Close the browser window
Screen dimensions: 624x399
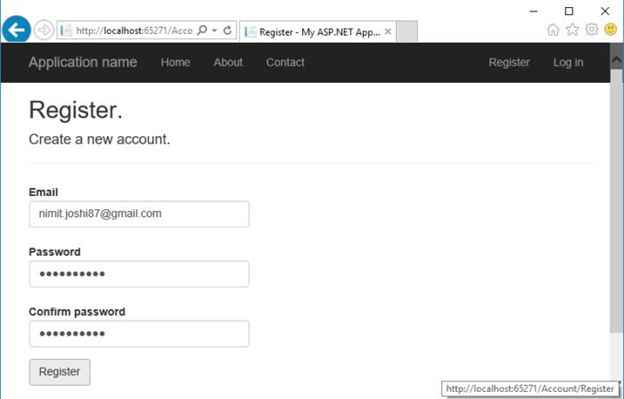point(605,11)
